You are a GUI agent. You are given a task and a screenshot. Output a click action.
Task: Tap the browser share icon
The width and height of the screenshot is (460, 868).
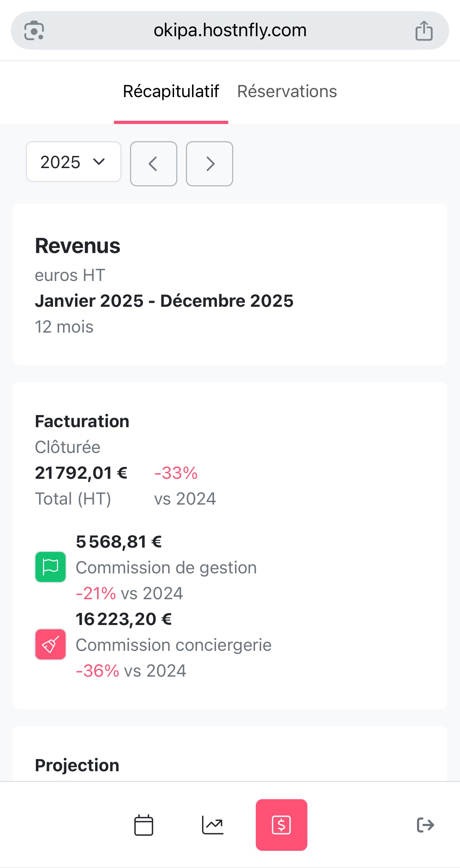point(424,31)
